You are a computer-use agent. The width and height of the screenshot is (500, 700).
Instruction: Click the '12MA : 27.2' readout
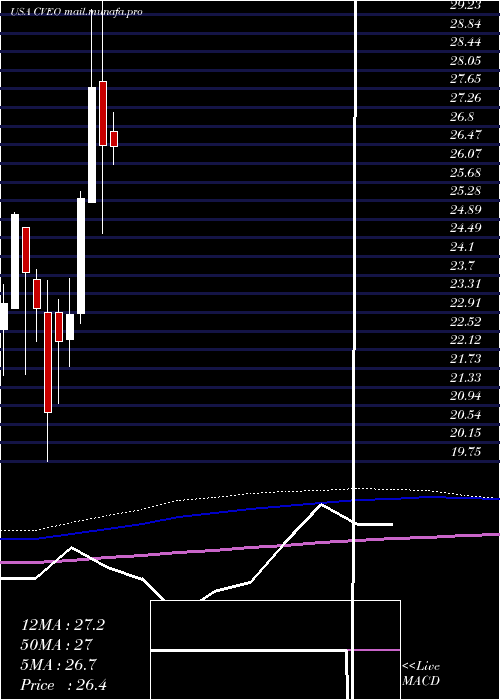63,625
